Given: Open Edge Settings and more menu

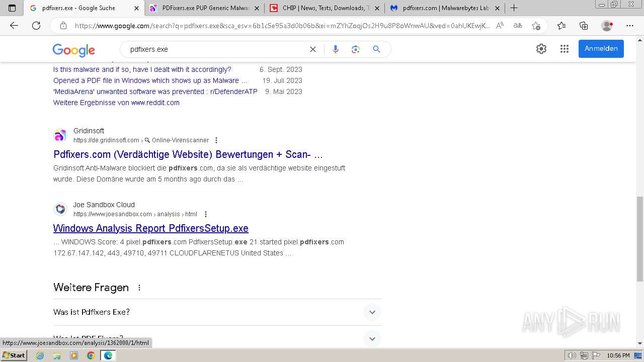Looking at the screenshot, I should pyautogui.click(x=630, y=26).
